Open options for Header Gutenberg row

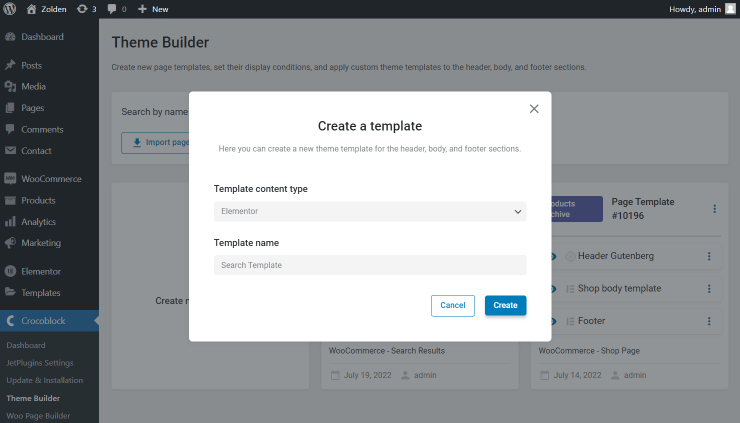pyautogui.click(x=709, y=256)
